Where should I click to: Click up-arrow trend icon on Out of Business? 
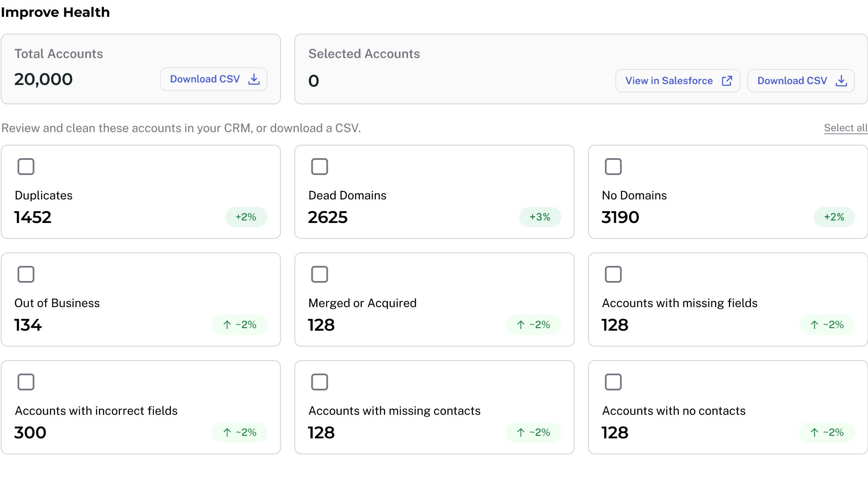[x=227, y=325]
